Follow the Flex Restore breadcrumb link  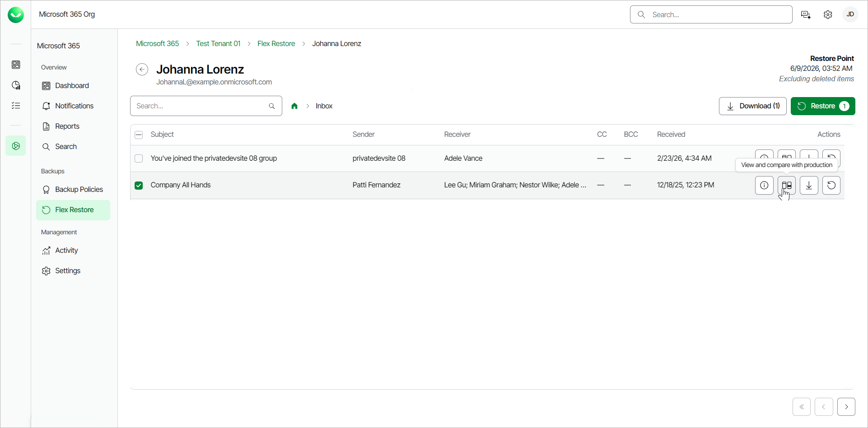click(276, 44)
